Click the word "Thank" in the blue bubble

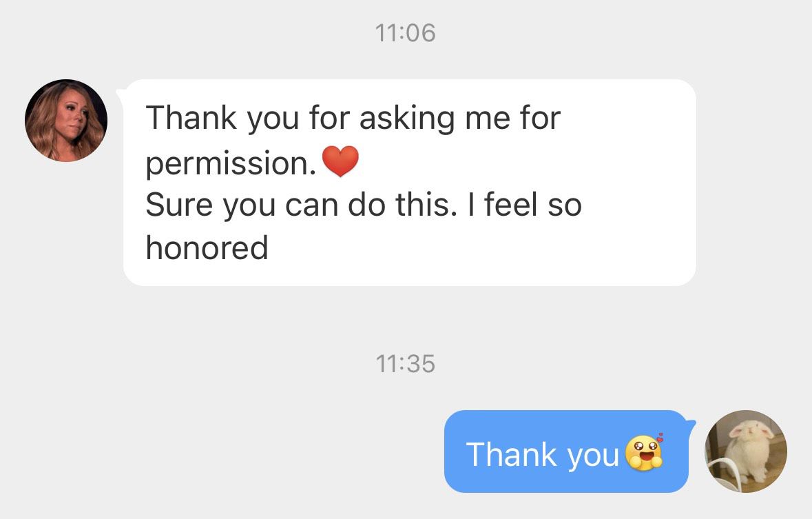coord(511,454)
